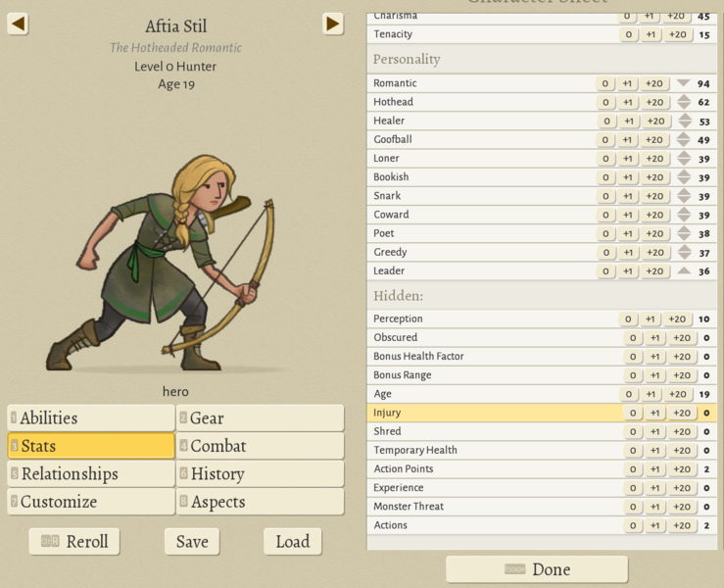The height and width of the screenshot is (588, 724).
Task: Click the down arrow beside Romantic
Action: (x=684, y=84)
